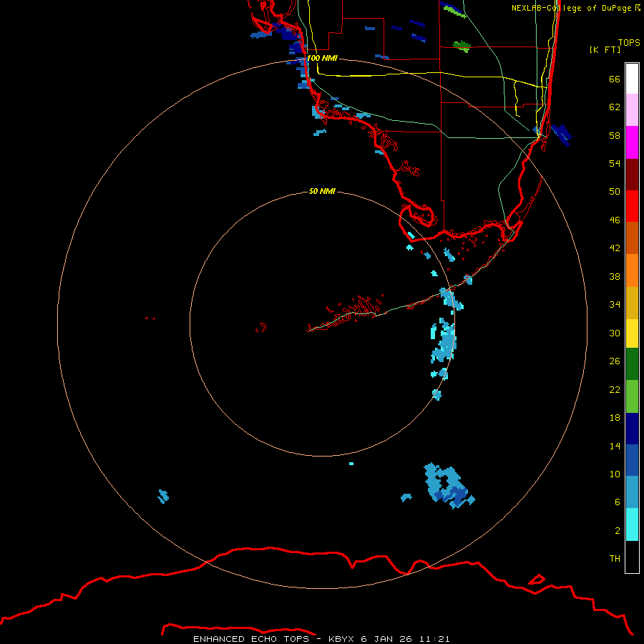Click the magenta 58 kft legend swatch
Viewport: 644px width, 644px height.
tap(632, 142)
